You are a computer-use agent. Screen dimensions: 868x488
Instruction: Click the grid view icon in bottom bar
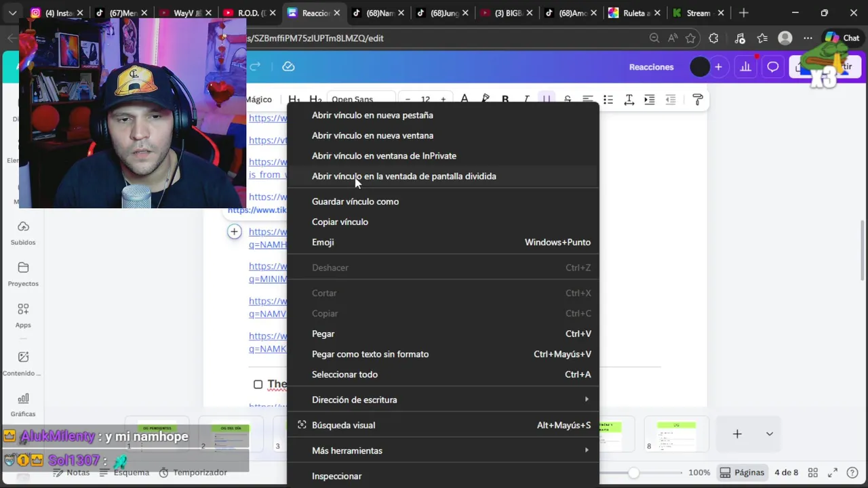[x=812, y=472]
